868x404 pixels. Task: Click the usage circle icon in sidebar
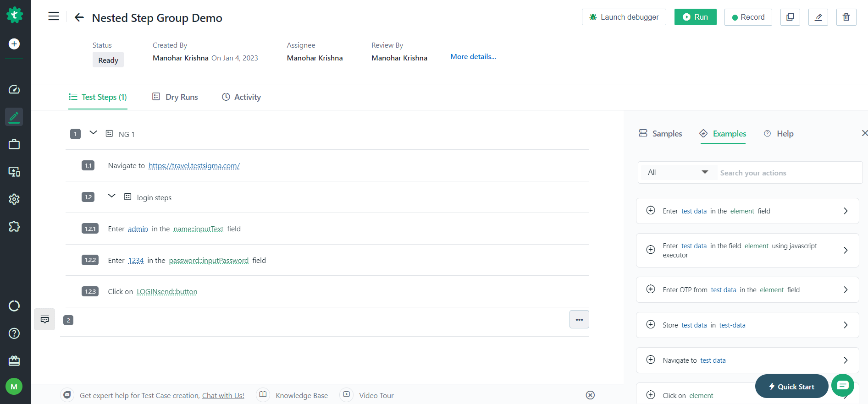[14, 306]
